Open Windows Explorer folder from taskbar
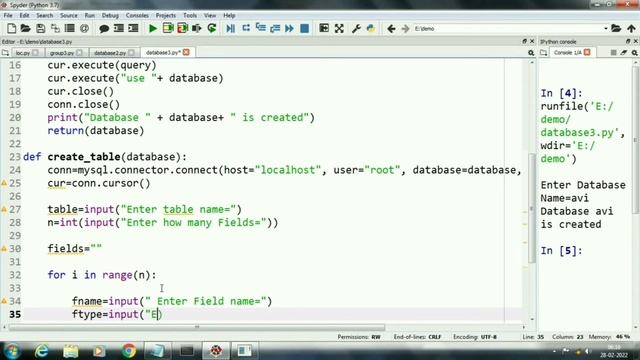Viewport: 640px width, 360px height. pyautogui.click(x=71, y=351)
